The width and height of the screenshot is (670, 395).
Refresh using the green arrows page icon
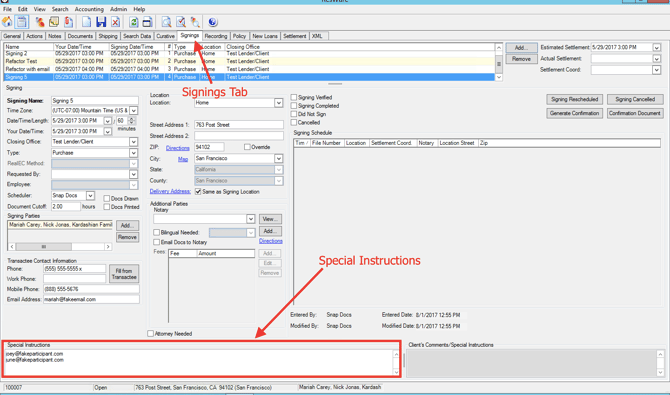(x=134, y=22)
